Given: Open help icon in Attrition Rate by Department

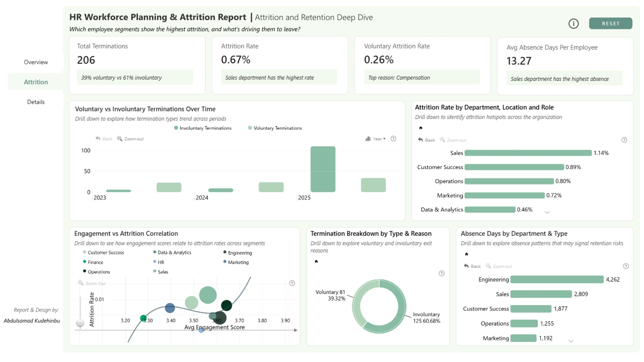Looking at the screenshot, I should 624,140.
